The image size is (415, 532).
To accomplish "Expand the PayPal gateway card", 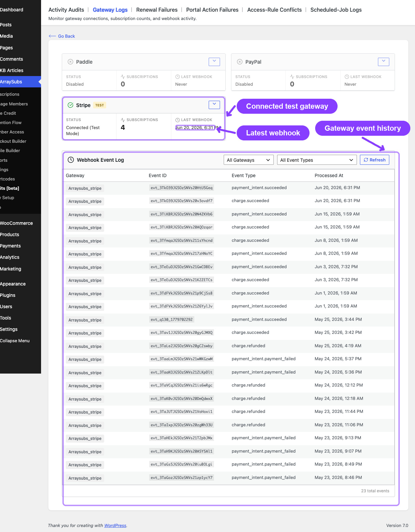I will click(x=384, y=62).
